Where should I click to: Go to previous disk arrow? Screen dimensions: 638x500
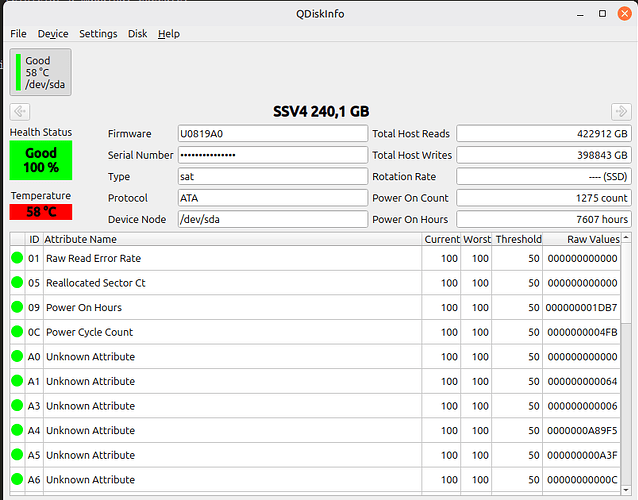tap(20, 111)
